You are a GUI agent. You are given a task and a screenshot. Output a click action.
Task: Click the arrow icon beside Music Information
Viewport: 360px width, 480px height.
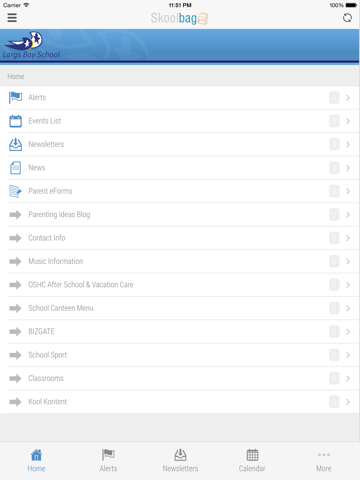coord(15,261)
